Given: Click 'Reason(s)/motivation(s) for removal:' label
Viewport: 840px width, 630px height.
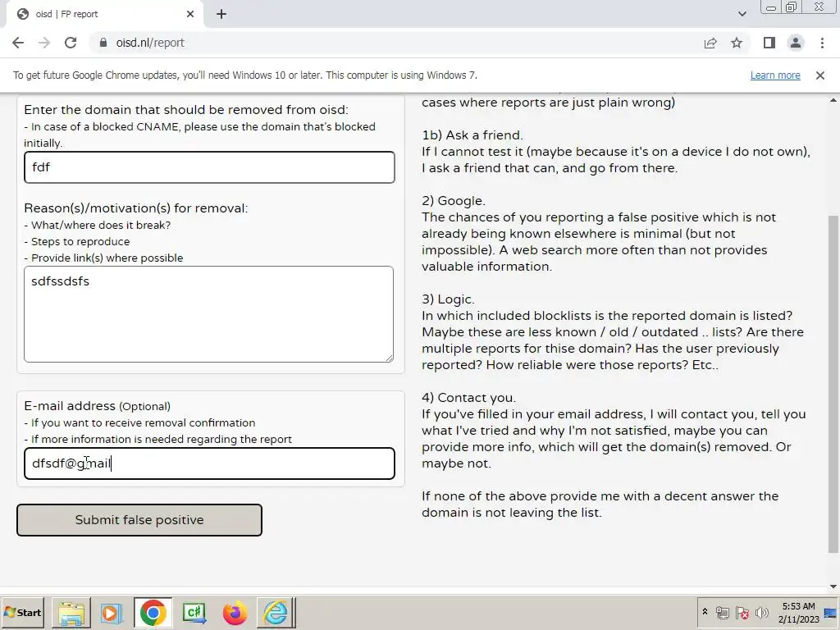Looking at the screenshot, I should pyautogui.click(x=136, y=208).
